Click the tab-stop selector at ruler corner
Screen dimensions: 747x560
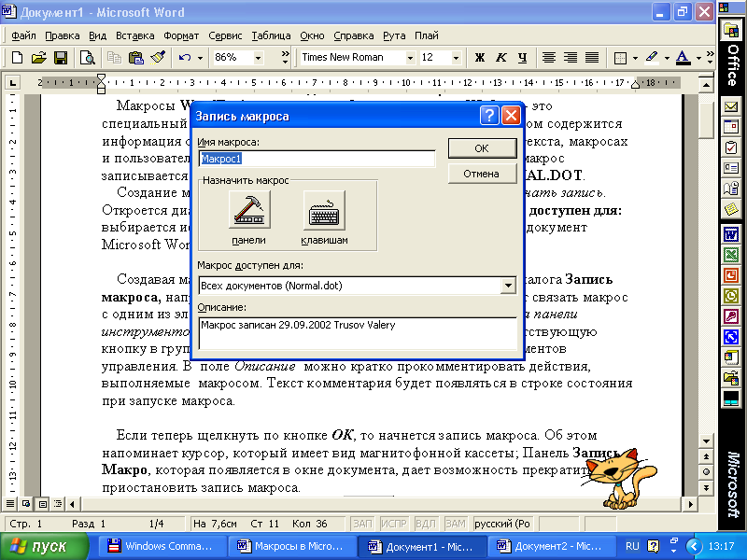13,83
